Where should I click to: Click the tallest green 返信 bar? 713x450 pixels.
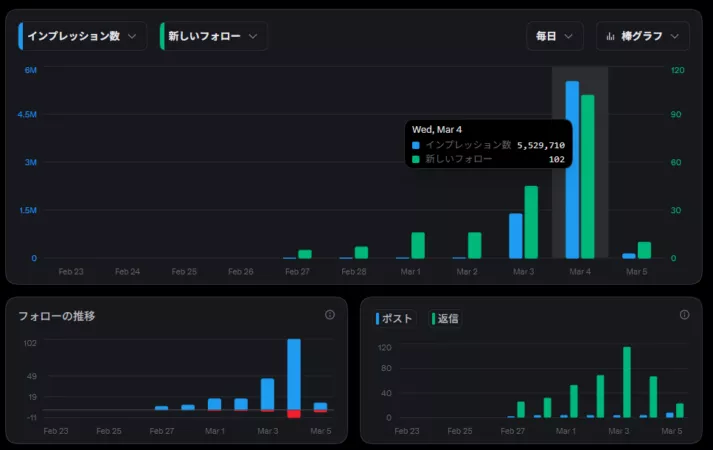click(627, 382)
